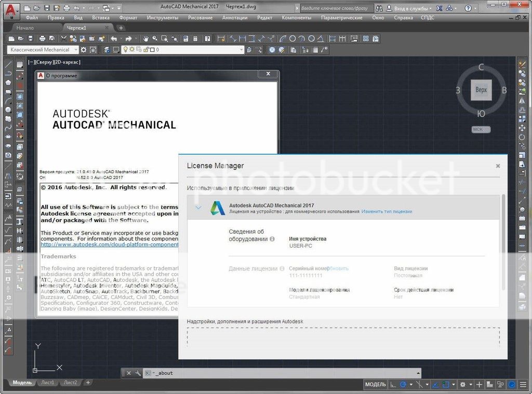Expand the layer selection dropdown list

(241, 50)
